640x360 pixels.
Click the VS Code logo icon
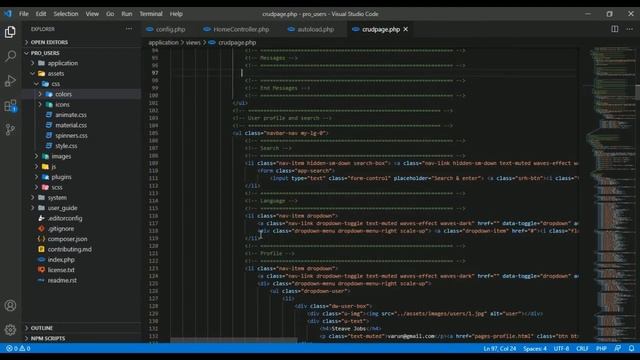[x=8, y=13]
